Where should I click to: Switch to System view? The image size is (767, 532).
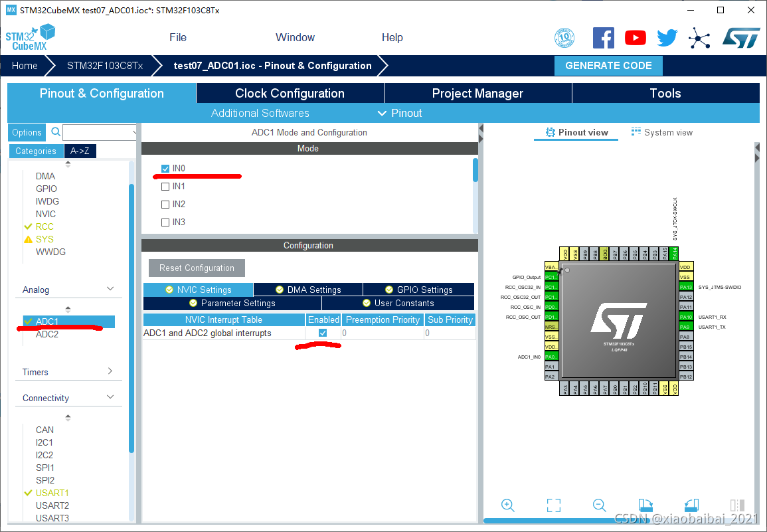click(662, 132)
